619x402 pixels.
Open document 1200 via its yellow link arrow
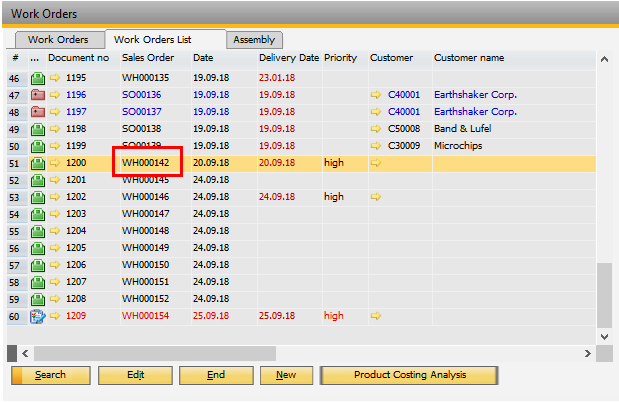click(x=55, y=163)
